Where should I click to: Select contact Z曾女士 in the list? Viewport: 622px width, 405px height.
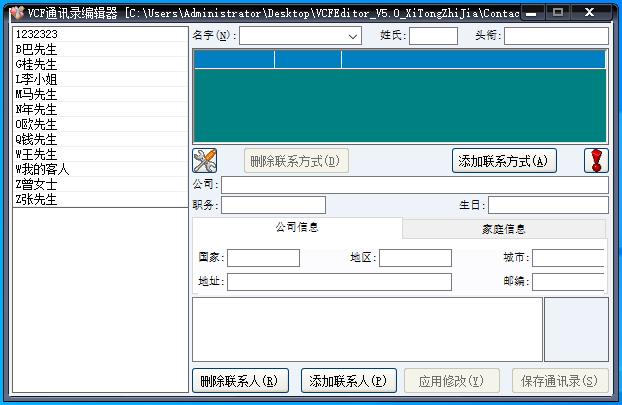click(100, 184)
